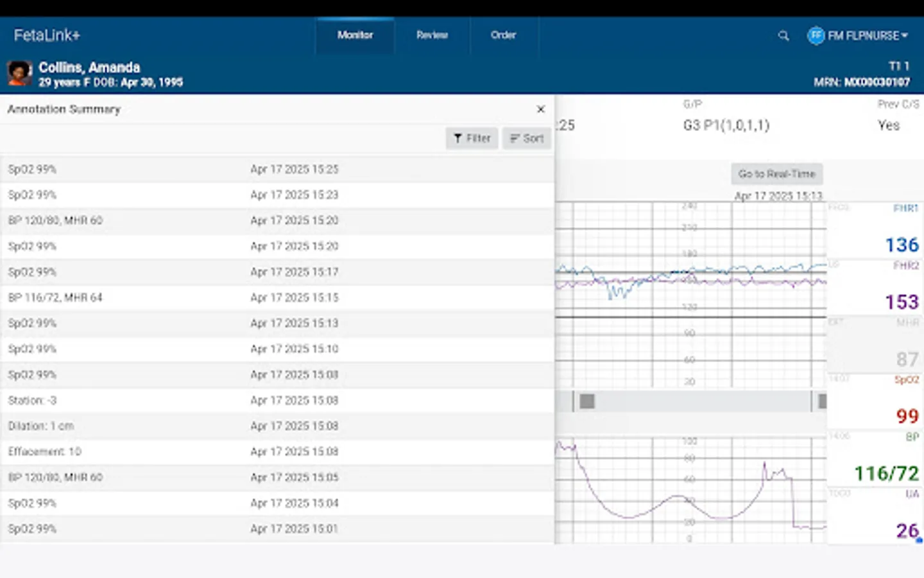The width and height of the screenshot is (924, 578).
Task: Open the search magnifier icon
Action: (x=783, y=36)
